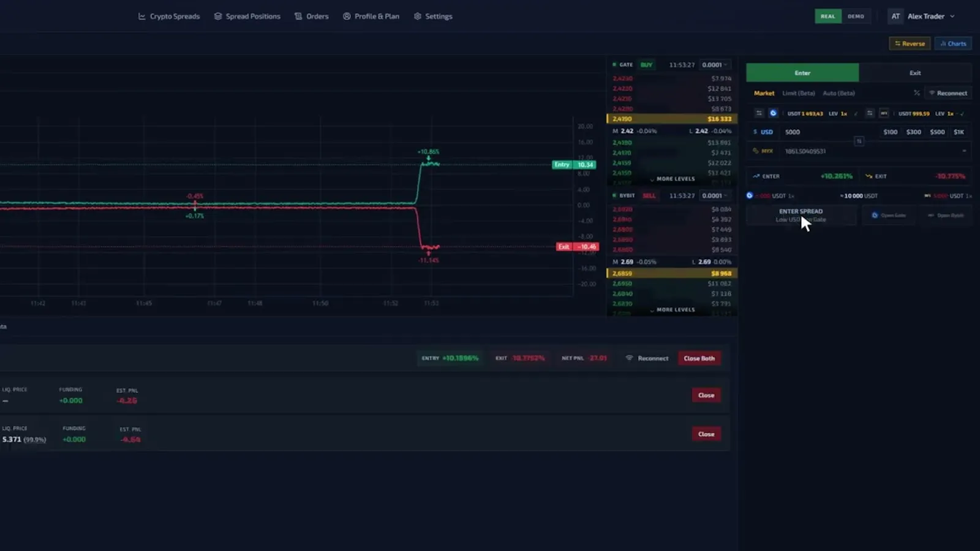Screen dimensions: 980x551
Task: Open the Gate order book 0.0001 precision dropdown
Action: click(x=714, y=65)
